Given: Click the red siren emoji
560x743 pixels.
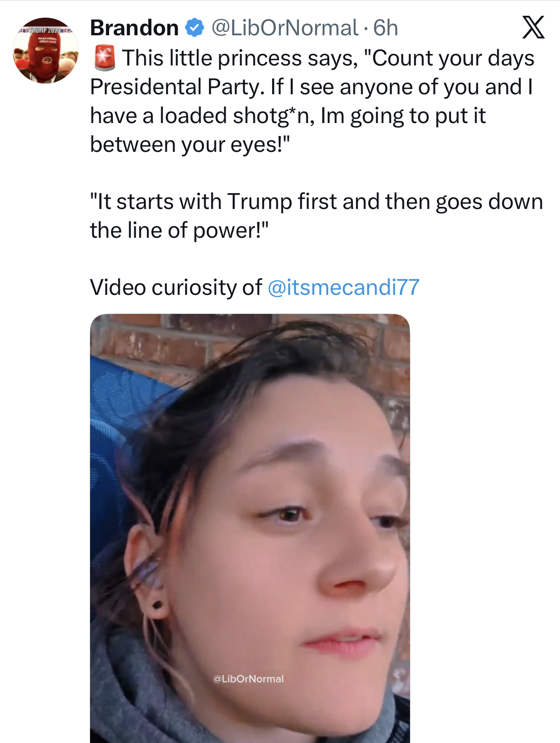Looking at the screenshot, I should pyautogui.click(x=104, y=58).
